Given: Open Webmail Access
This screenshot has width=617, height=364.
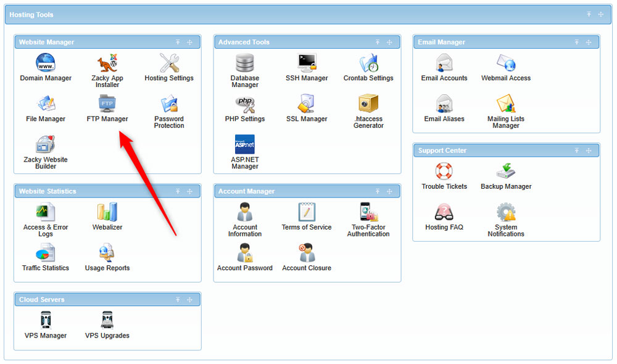Looking at the screenshot, I should coord(505,64).
